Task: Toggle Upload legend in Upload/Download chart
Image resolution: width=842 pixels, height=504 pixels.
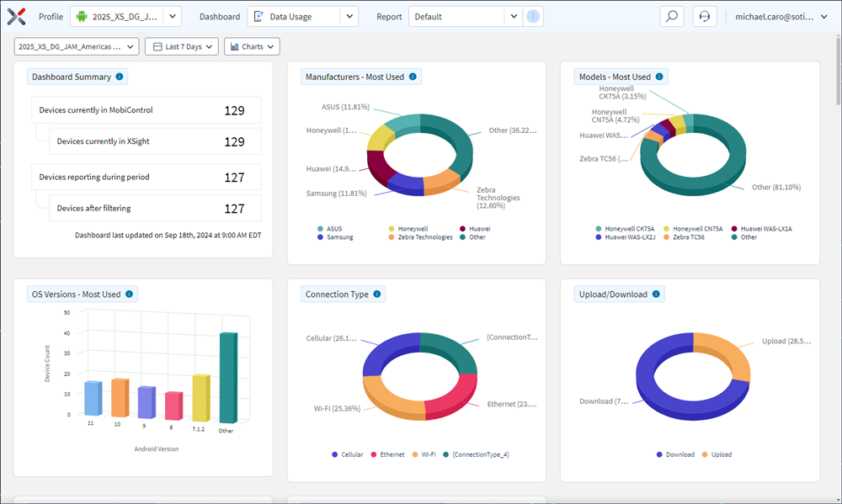Action: [717, 454]
